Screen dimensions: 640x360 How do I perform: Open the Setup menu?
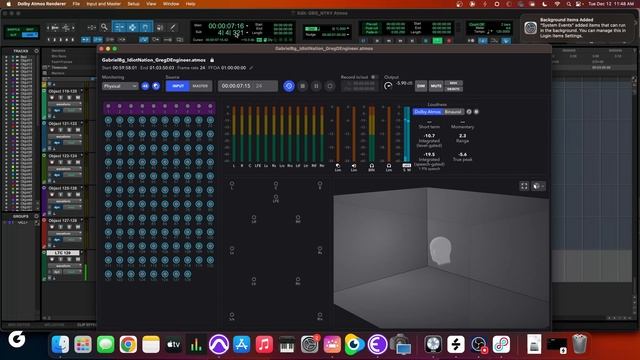pos(133,4)
